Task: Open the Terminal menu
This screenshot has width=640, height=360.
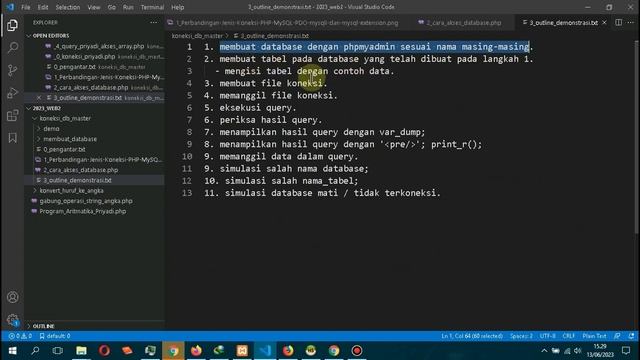Action: pyautogui.click(x=152, y=7)
